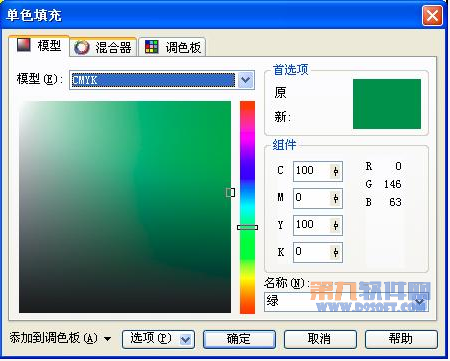Click the red top of the hue bar
Screen dimensions: 450x361
(x=247, y=105)
